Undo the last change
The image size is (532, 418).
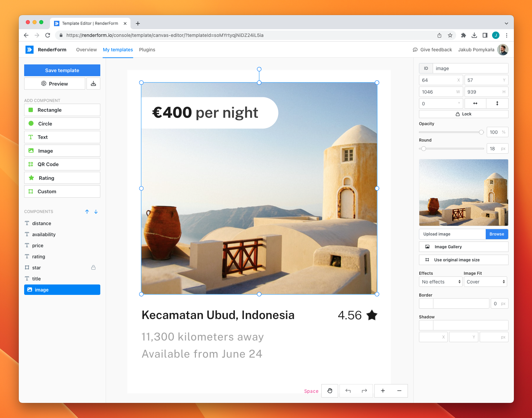(x=348, y=391)
